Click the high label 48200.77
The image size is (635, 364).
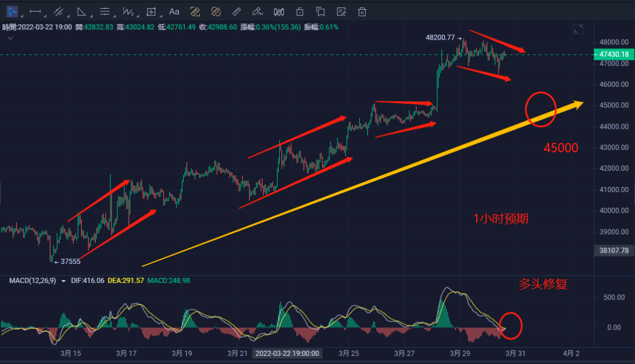point(440,37)
